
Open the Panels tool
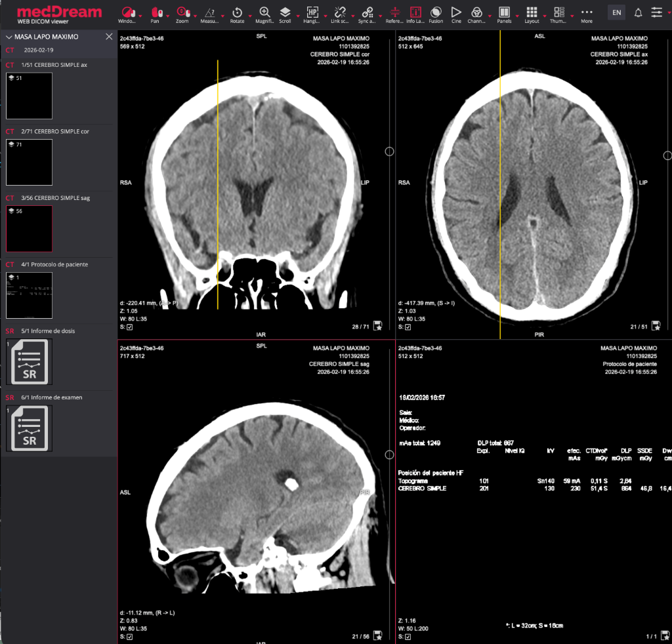[x=505, y=14]
